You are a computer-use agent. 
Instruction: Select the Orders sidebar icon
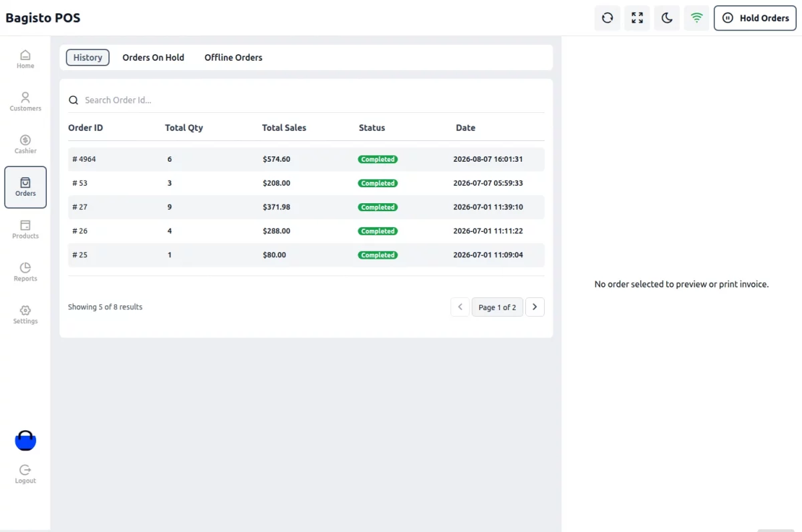coord(25,187)
